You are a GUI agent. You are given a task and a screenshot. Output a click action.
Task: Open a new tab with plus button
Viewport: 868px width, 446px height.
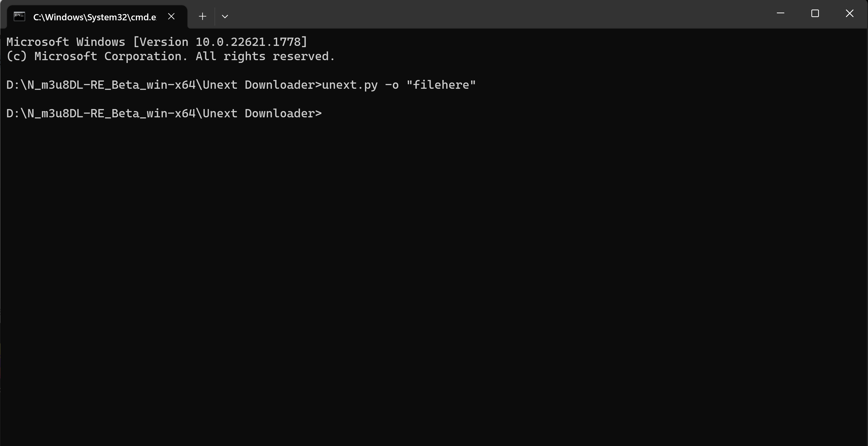[202, 17]
